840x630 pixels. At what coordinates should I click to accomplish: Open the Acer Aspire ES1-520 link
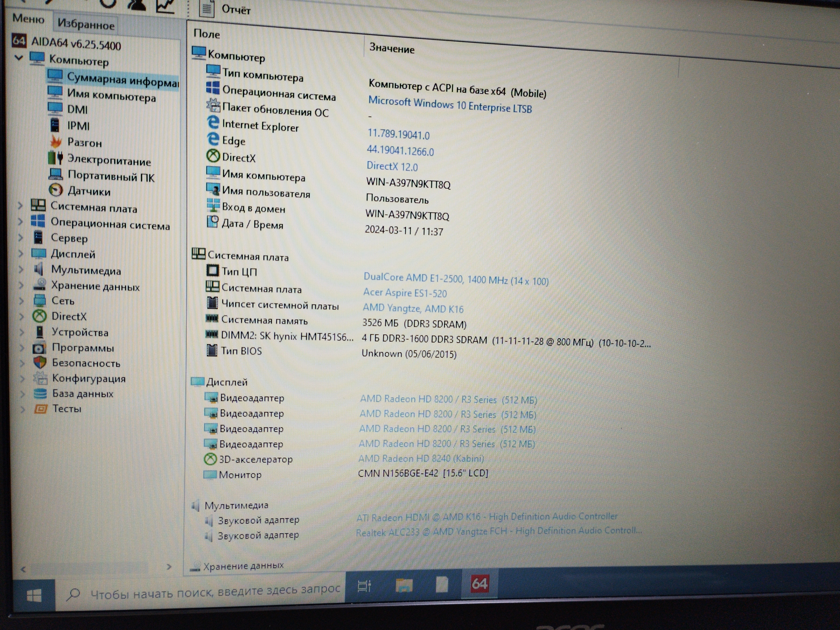pos(405,293)
